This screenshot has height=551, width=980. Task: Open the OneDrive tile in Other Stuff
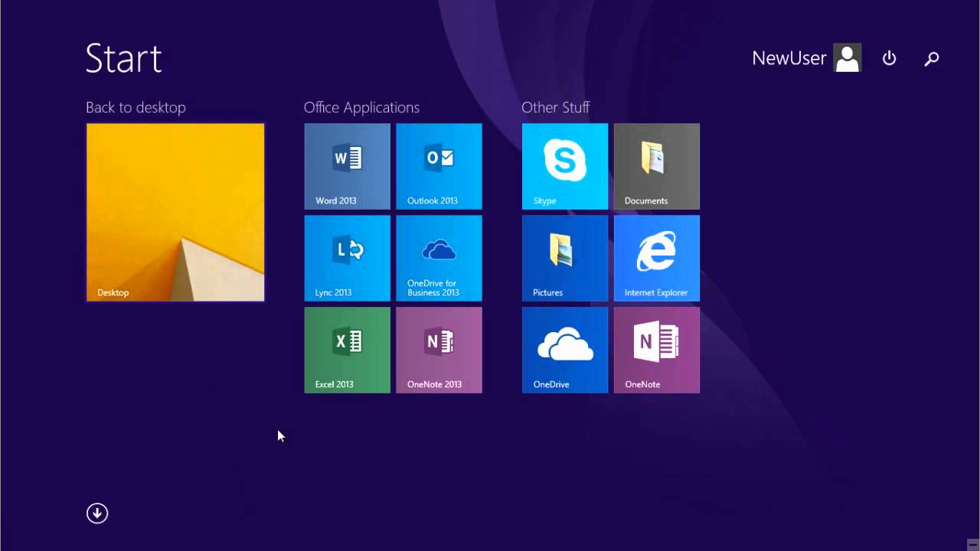point(564,350)
